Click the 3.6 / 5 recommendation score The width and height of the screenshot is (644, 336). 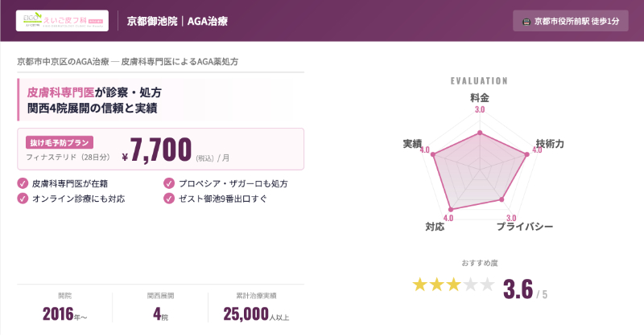click(524, 289)
